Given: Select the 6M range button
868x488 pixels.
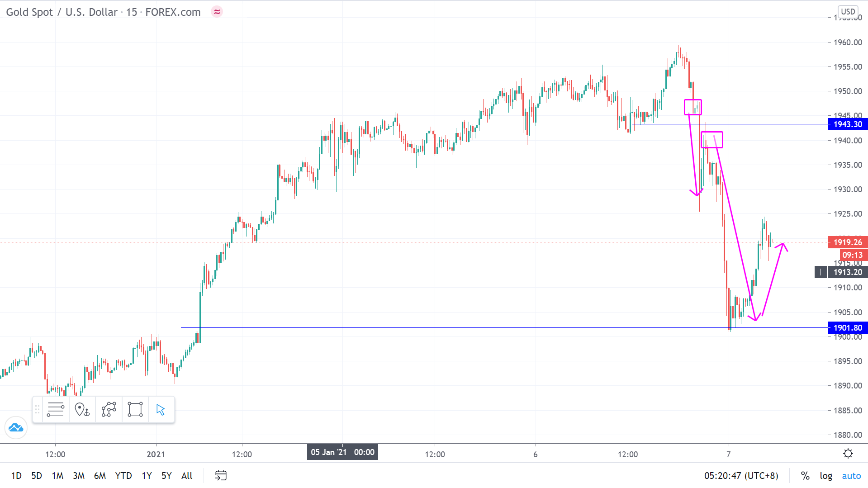Looking at the screenshot, I should [x=100, y=475].
